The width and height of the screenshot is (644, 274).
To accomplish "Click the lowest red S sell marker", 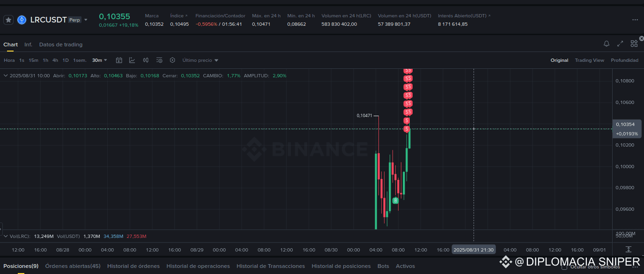I will coord(407,129).
